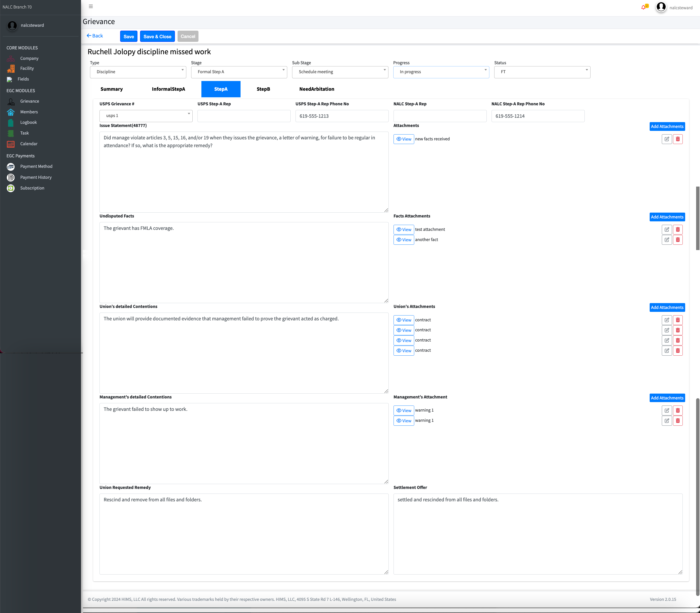Image resolution: width=700 pixels, height=613 pixels.
Task: Go to Payment History page
Action: pos(36,177)
